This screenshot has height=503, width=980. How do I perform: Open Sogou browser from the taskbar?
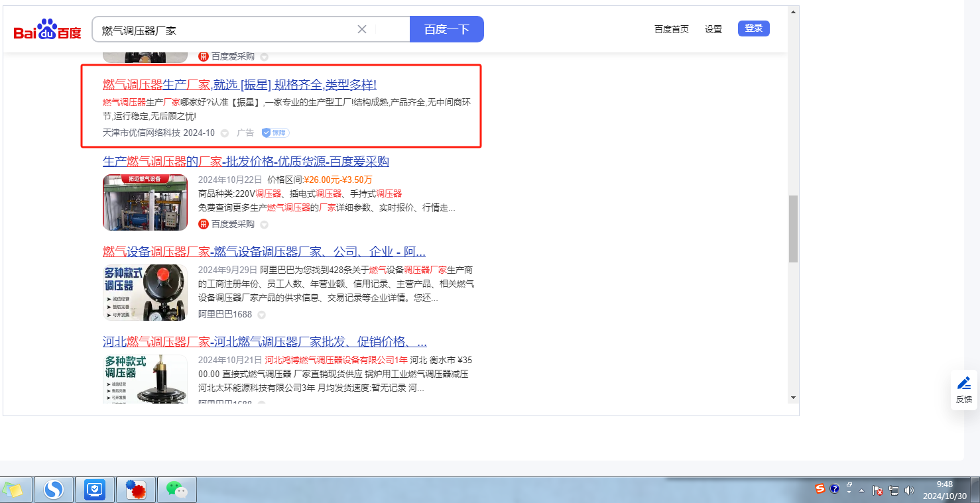[53, 490]
